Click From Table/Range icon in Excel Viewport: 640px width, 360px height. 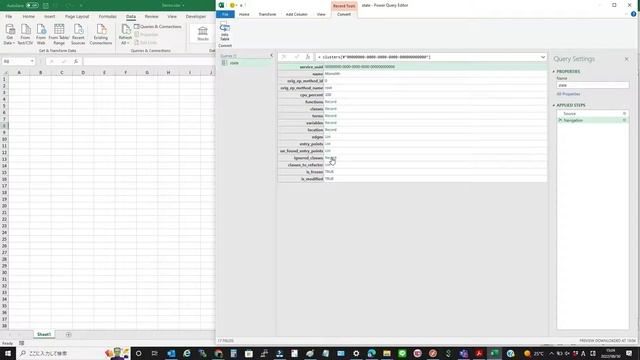[x=59, y=29]
